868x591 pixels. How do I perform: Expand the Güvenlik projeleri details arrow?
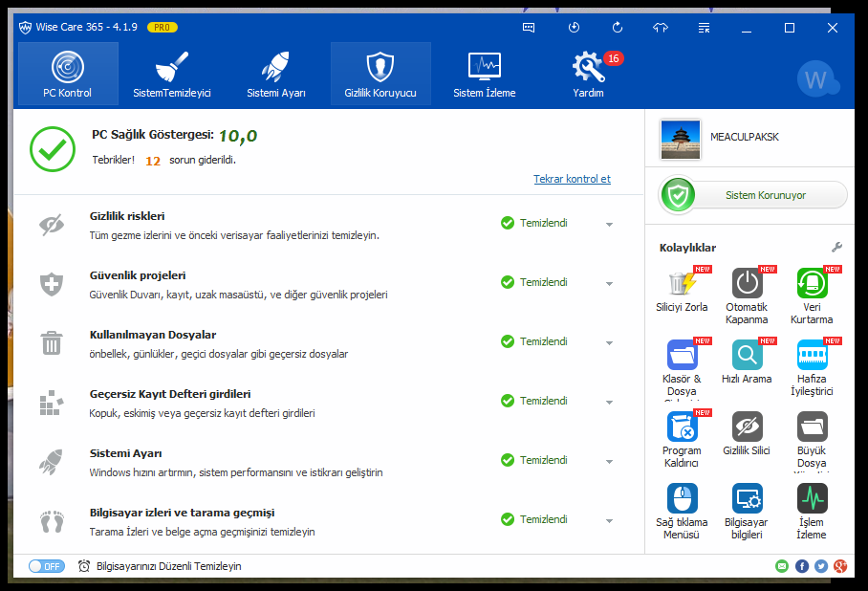click(x=609, y=284)
